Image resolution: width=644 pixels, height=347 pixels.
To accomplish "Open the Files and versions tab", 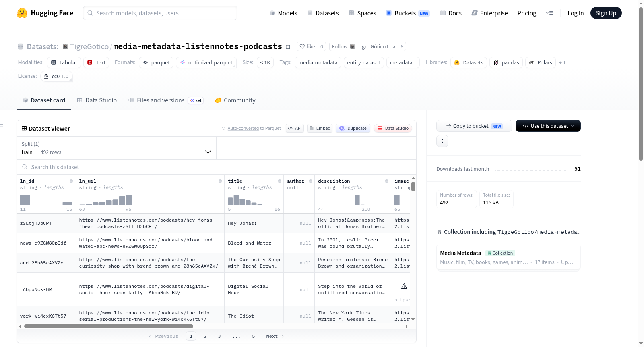I will [x=165, y=100].
